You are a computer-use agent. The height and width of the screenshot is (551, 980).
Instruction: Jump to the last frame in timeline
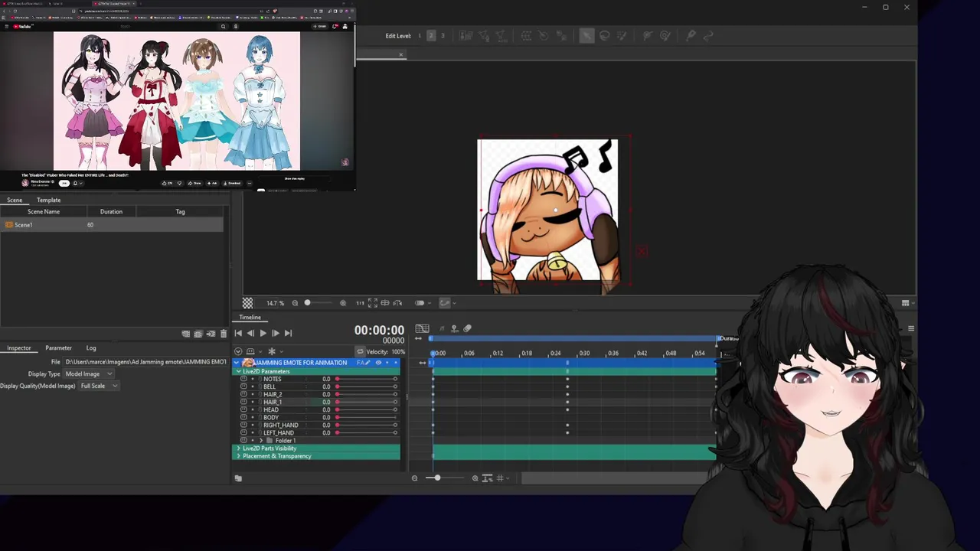coord(288,333)
